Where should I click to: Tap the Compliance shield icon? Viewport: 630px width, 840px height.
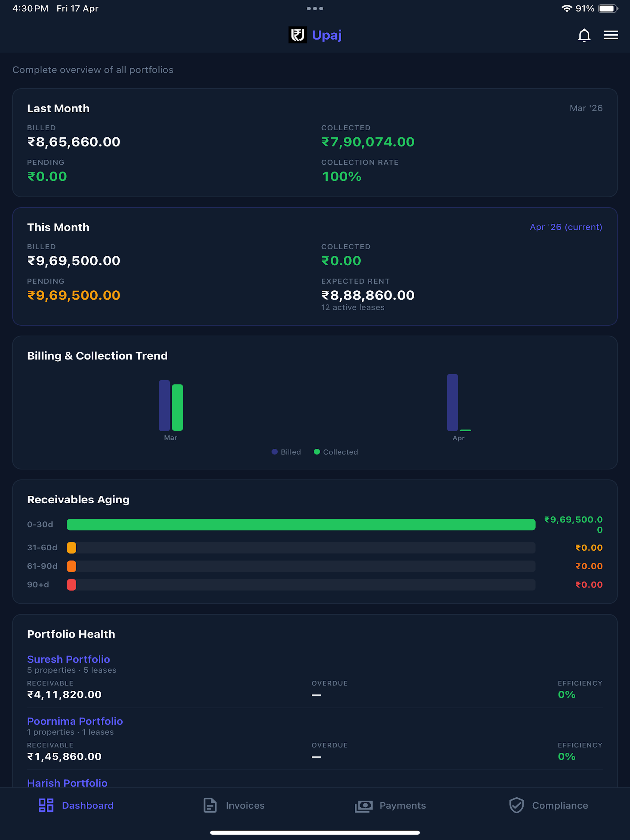[x=516, y=805]
